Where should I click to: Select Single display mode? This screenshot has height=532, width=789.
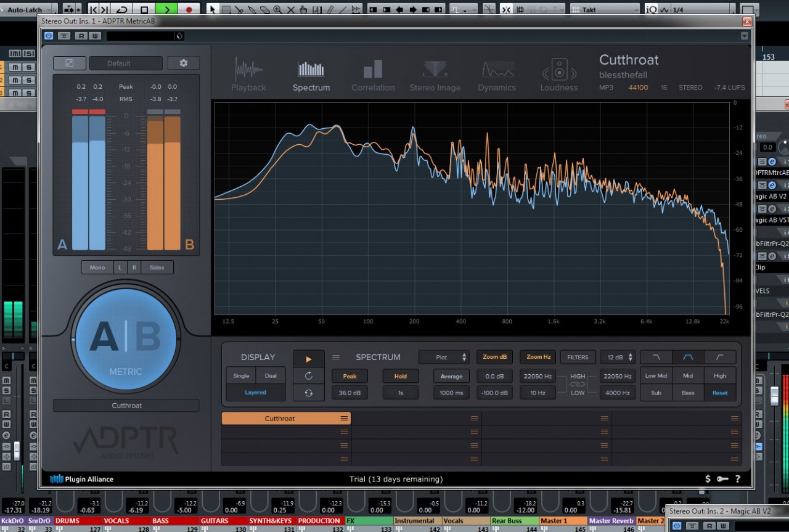[241, 376]
